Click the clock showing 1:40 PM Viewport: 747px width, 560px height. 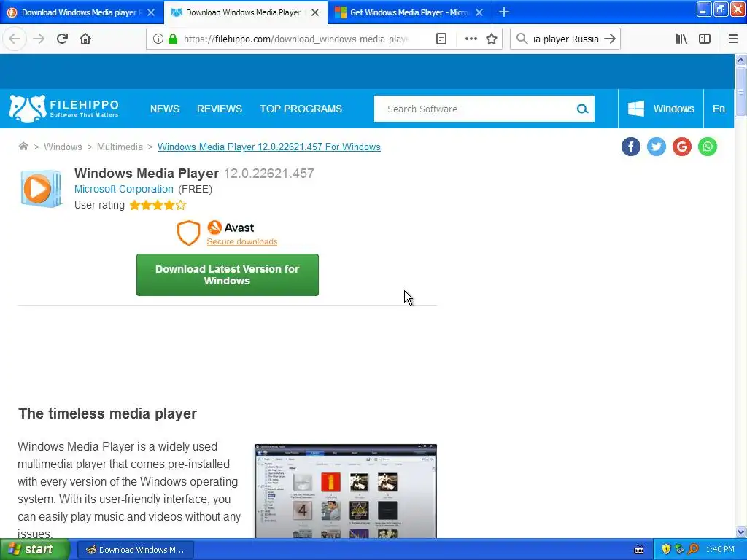[x=720, y=549]
